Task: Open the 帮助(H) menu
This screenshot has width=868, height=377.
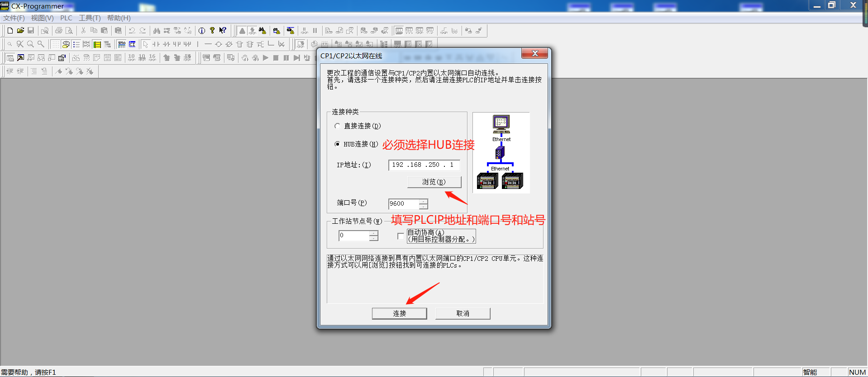Action: [x=119, y=18]
